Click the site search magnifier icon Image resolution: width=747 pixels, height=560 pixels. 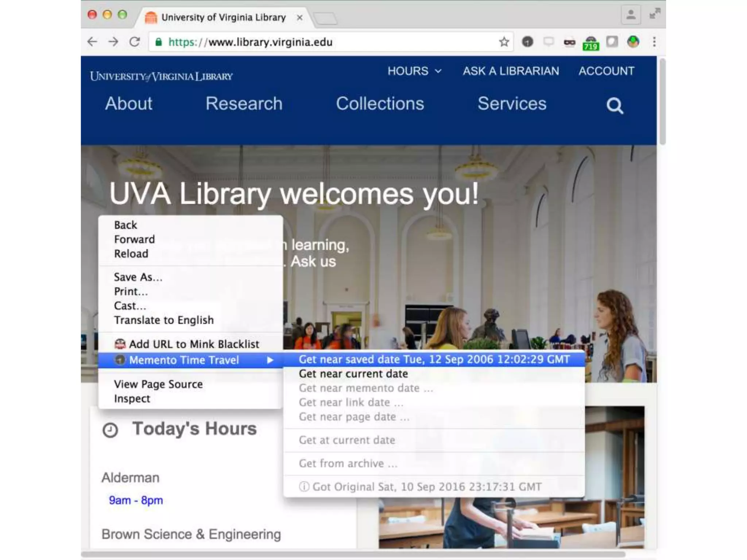pyautogui.click(x=615, y=106)
